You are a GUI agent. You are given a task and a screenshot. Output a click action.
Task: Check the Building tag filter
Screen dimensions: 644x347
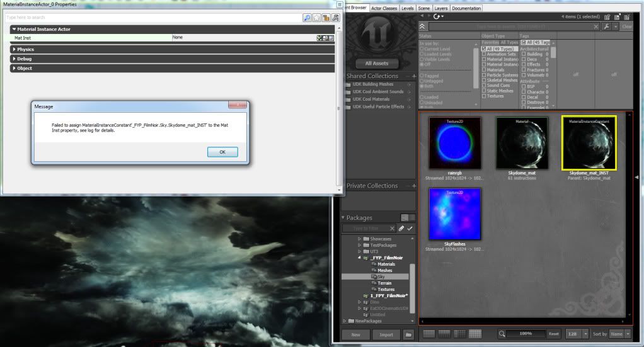[x=524, y=54]
